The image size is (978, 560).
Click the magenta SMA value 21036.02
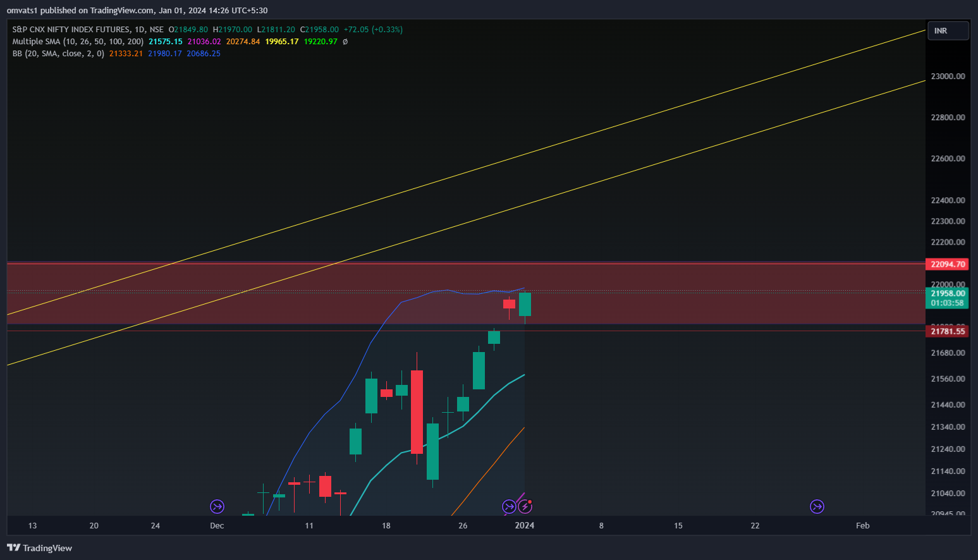[x=204, y=41]
